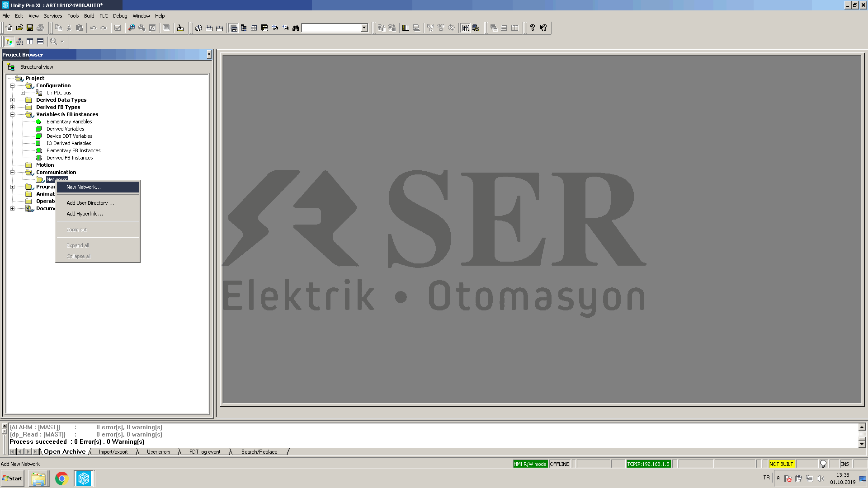Expand the Communication tree node
The image size is (868, 488).
pyautogui.click(x=13, y=172)
